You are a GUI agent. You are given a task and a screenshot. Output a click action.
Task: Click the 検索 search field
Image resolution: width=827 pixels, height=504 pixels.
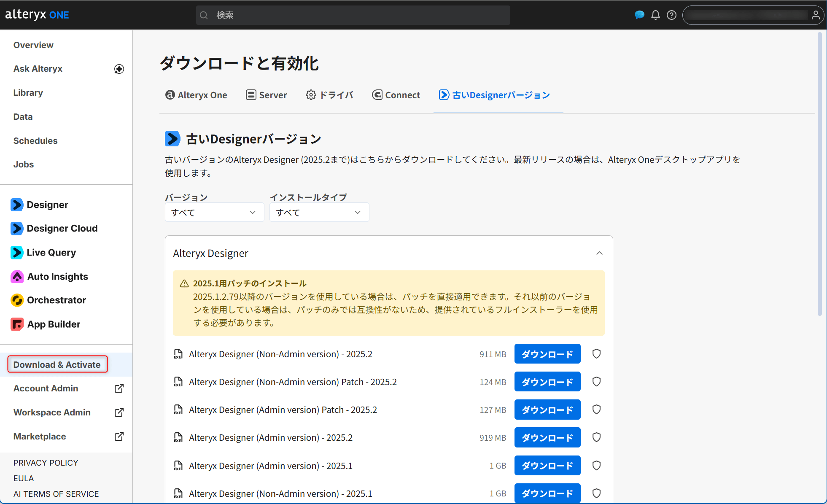pos(353,15)
